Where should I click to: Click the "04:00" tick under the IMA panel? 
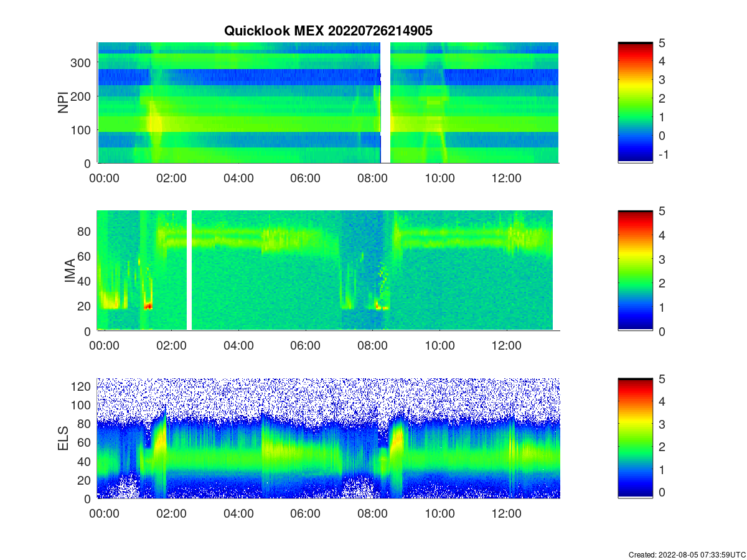pyautogui.click(x=238, y=346)
